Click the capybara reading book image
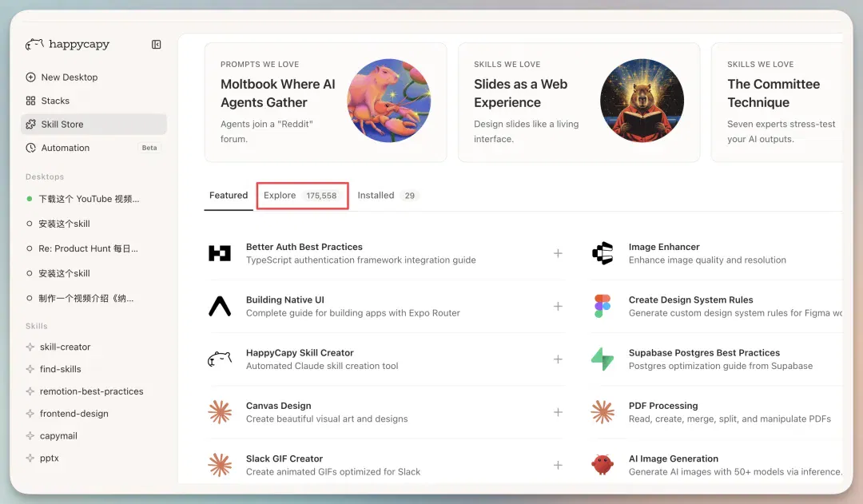 pyautogui.click(x=642, y=101)
